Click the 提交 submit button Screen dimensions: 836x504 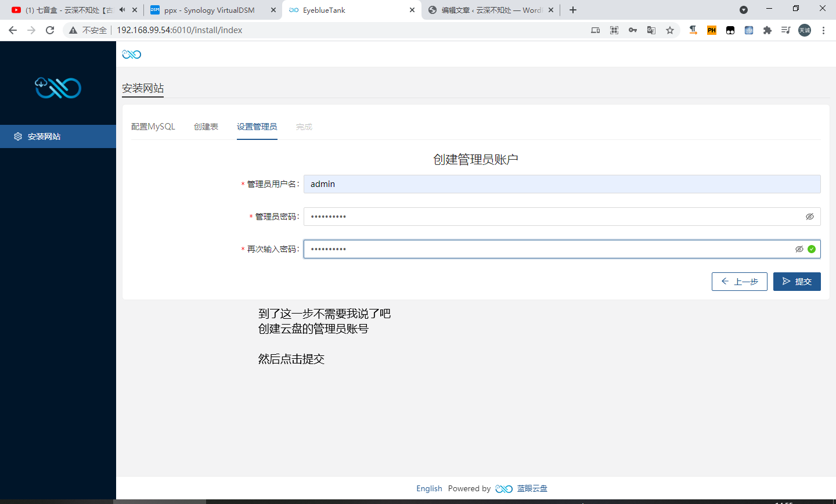(797, 281)
